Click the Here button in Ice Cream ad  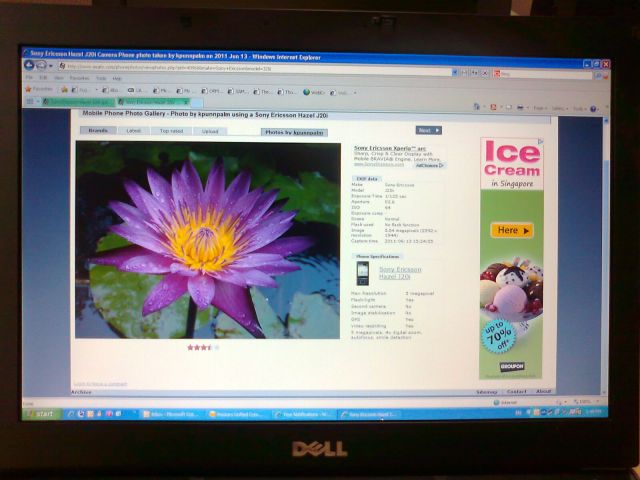tap(511, 230)
